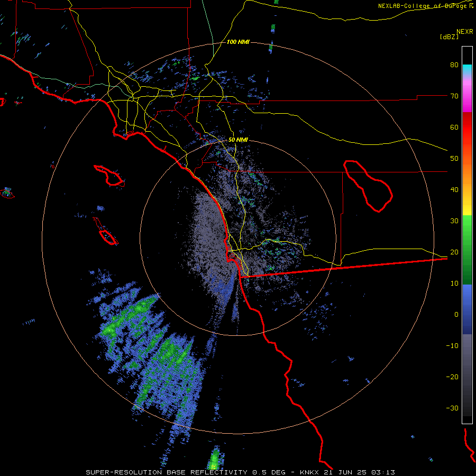Click the 100 NMI range ring label
Image resolution: width=476 pixels, height=476 pixels.
click(238, 42)
